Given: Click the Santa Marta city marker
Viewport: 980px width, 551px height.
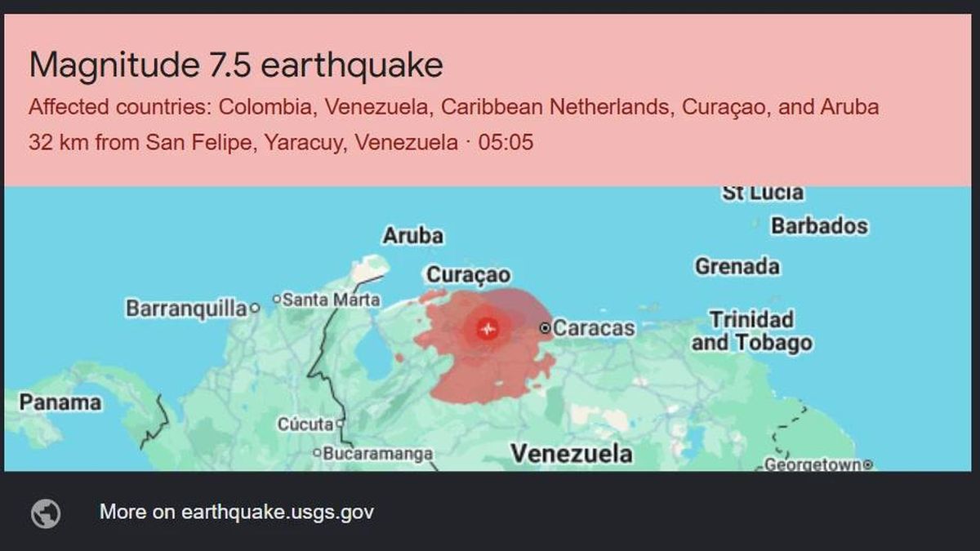Looking at the screenshot, I should coord(277,300).
